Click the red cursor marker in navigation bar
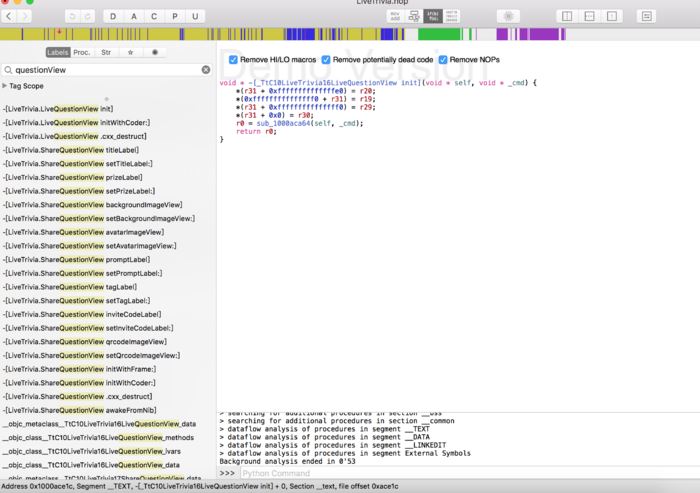The height and width of the screenshot is (493, 700). 59,32
